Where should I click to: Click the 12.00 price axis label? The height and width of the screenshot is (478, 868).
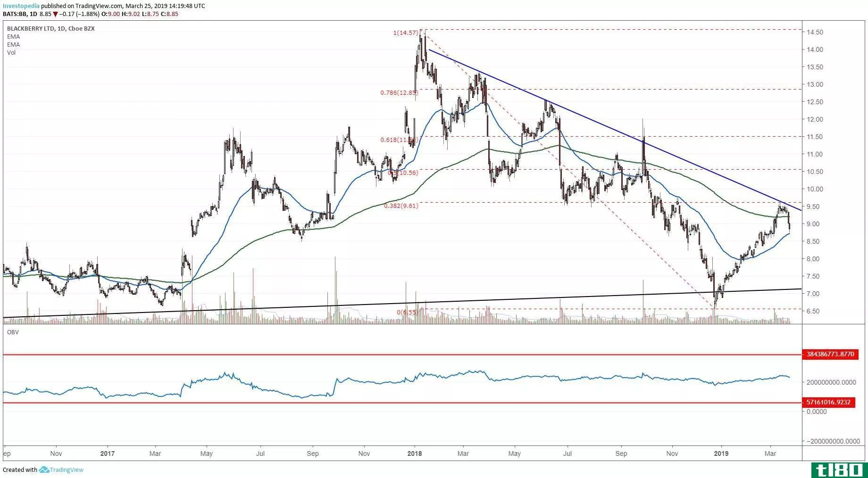[815, 119]
